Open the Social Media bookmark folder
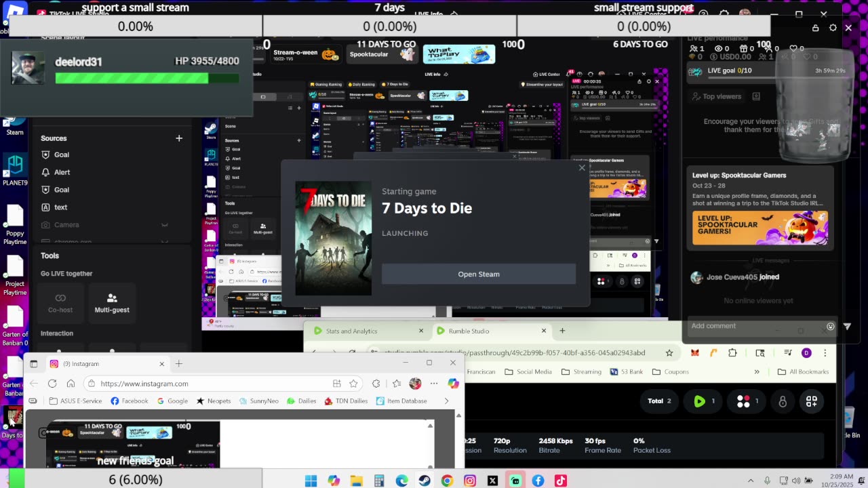Image resolution: width=868 pixels, height=488 pixels. 528,371
